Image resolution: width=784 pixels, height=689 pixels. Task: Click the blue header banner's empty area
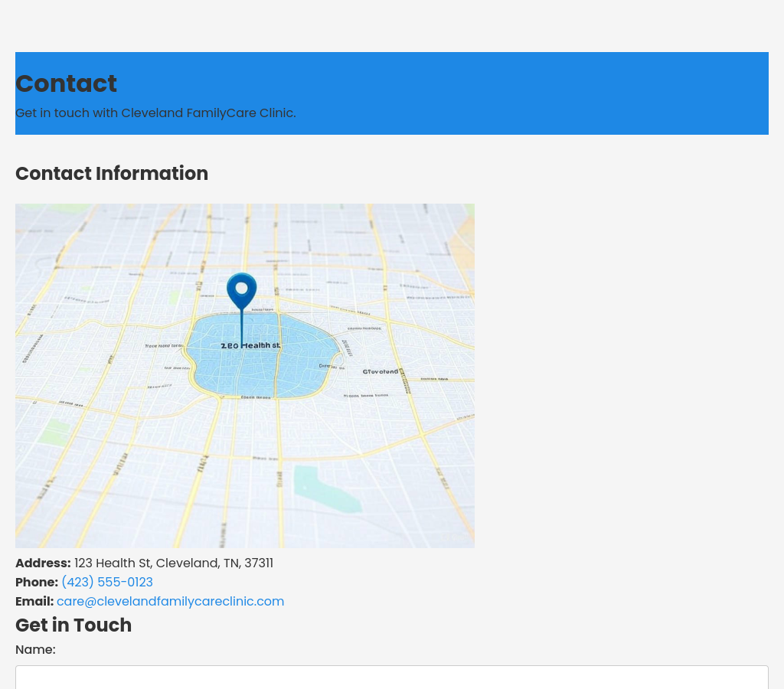point(536,92)
